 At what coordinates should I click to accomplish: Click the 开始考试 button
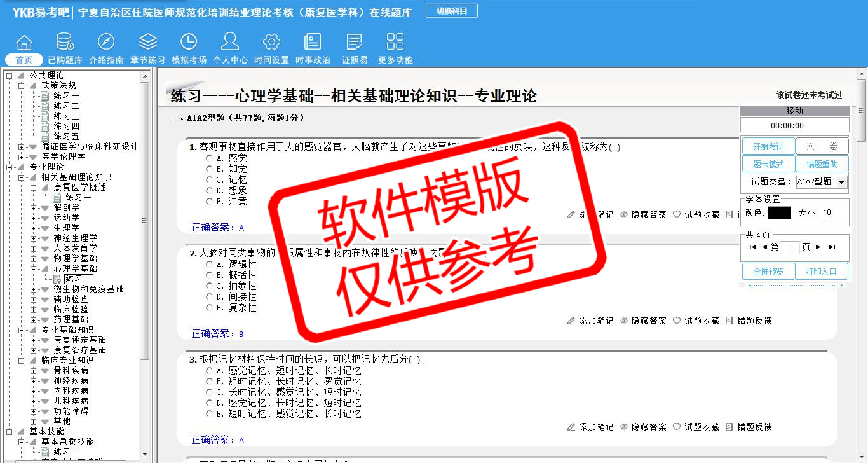pos(768,146)
